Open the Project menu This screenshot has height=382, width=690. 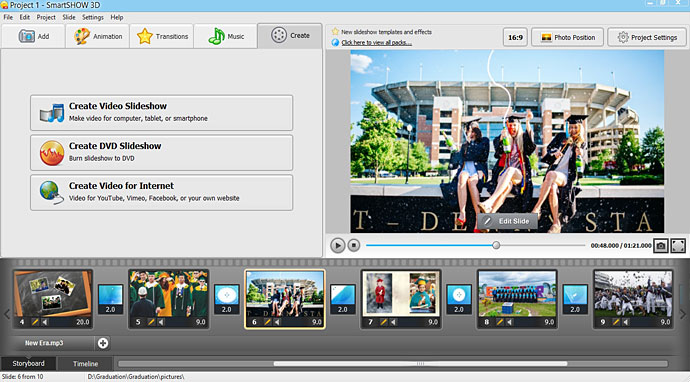[x=46, y=17]
